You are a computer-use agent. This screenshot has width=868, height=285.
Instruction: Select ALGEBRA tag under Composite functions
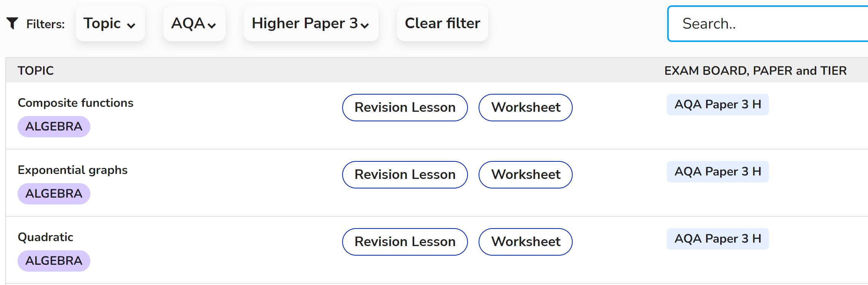pyautogui.click(x=54, y=127)
